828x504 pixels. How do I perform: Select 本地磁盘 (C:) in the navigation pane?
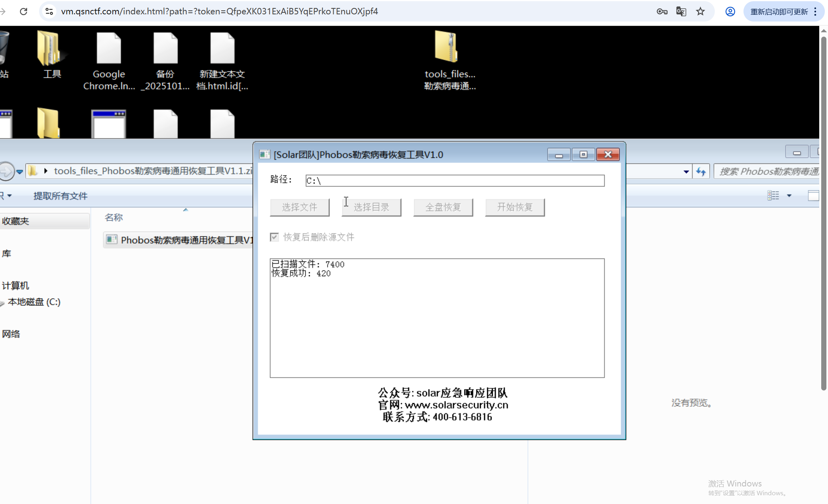[x=34, y=302]
